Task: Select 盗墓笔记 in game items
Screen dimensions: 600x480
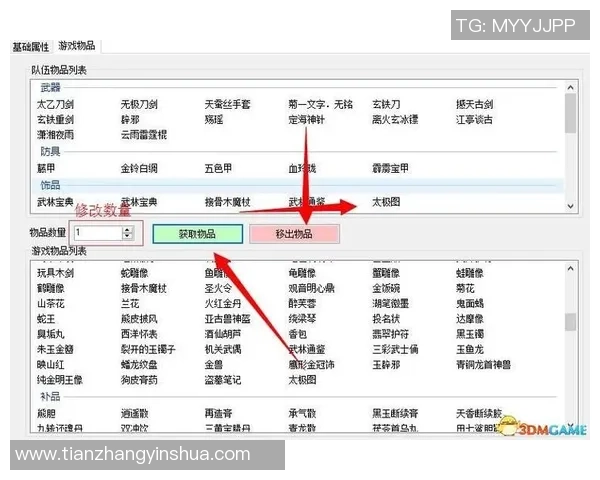Action: (223, 380)
